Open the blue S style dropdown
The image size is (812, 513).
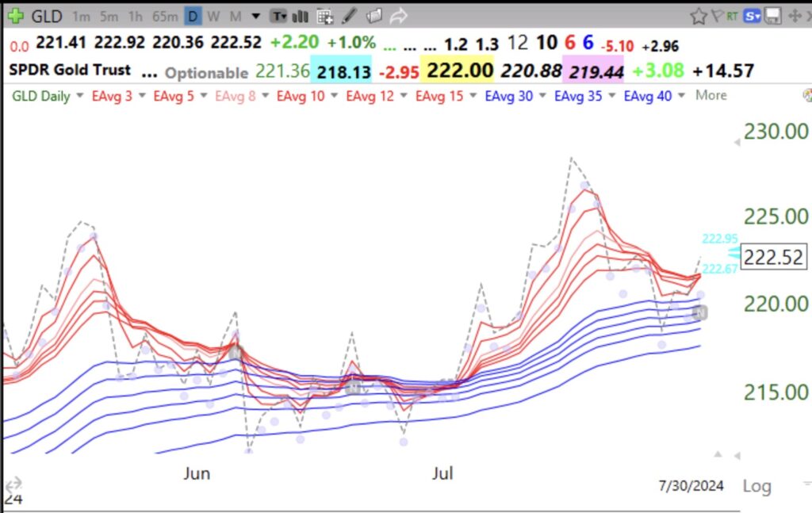tap(752, 15)
